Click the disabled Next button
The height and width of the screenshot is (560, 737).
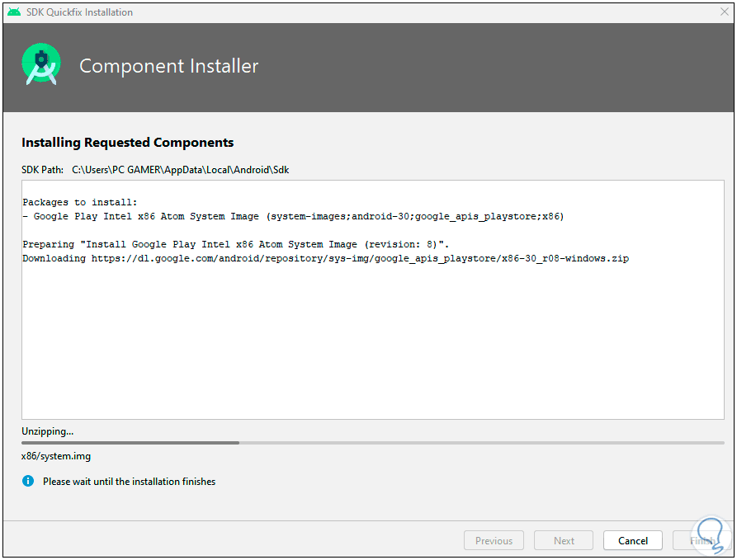(564, 541)
